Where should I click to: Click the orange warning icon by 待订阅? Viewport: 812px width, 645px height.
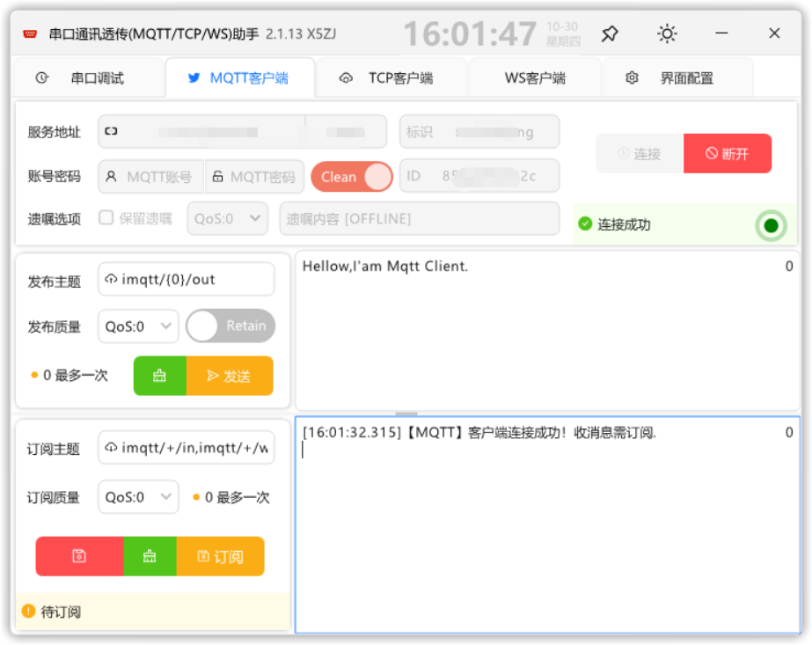coord(28,612)
